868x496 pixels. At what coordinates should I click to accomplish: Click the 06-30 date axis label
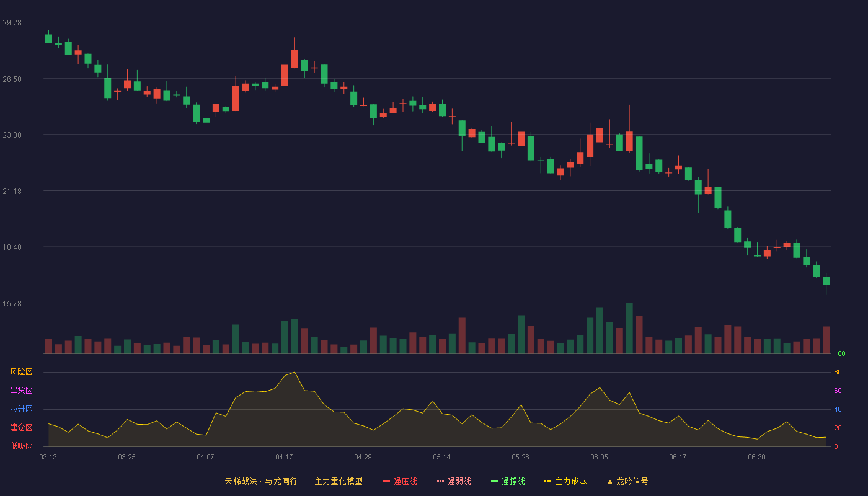click(756, 457)
